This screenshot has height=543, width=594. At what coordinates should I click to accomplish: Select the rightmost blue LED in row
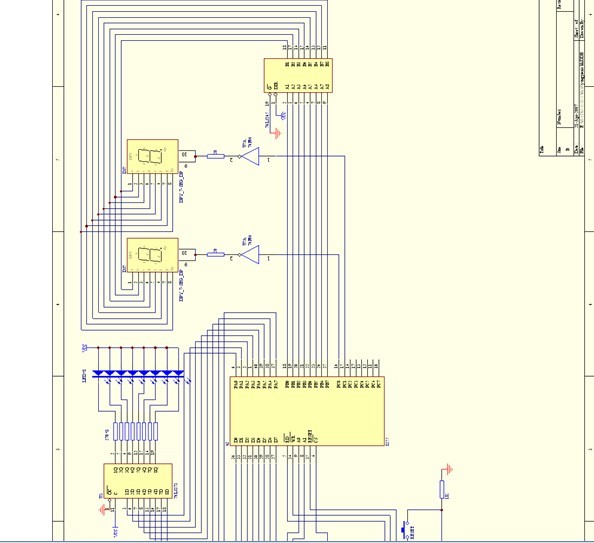pyautogui.click(x=178, y=374)
